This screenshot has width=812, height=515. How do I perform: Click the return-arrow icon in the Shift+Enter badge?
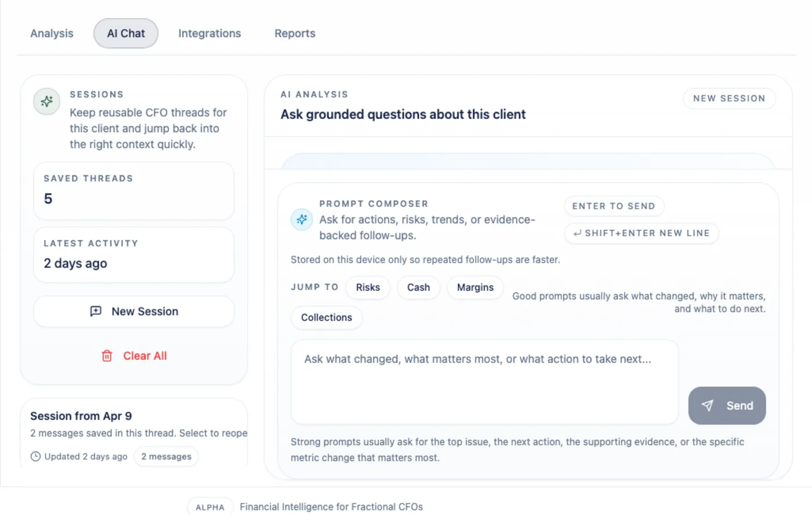[577, 233]
